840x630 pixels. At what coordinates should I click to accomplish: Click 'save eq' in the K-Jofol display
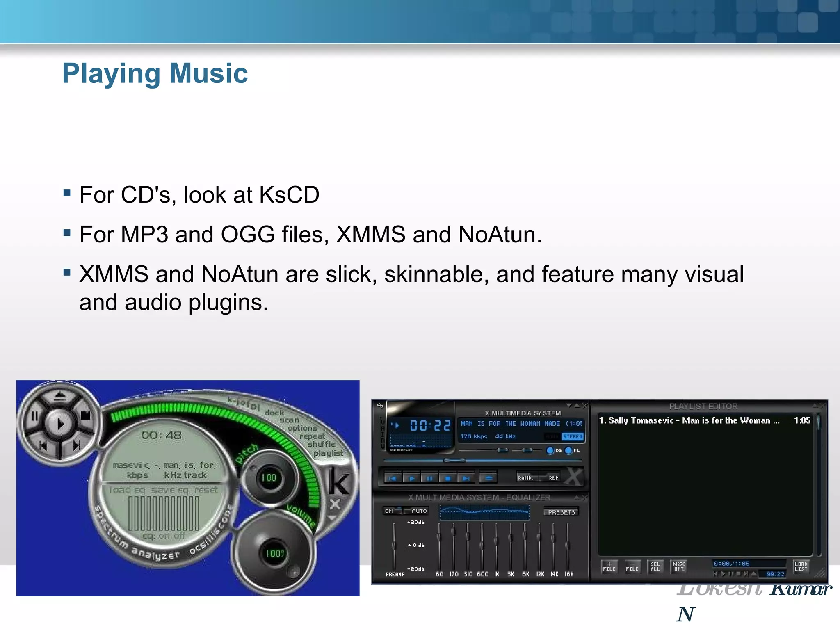[x=171, y=490]
